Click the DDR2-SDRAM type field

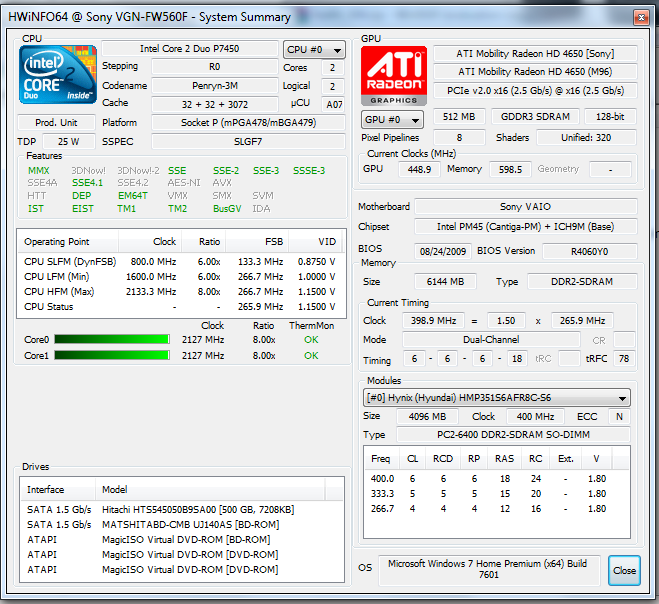(x=582, y=282)
